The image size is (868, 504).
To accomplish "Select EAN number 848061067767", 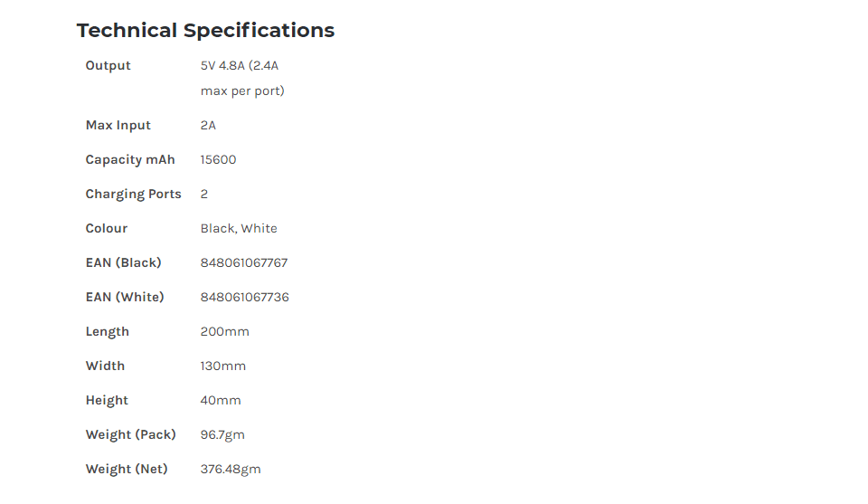I will 244,262.
